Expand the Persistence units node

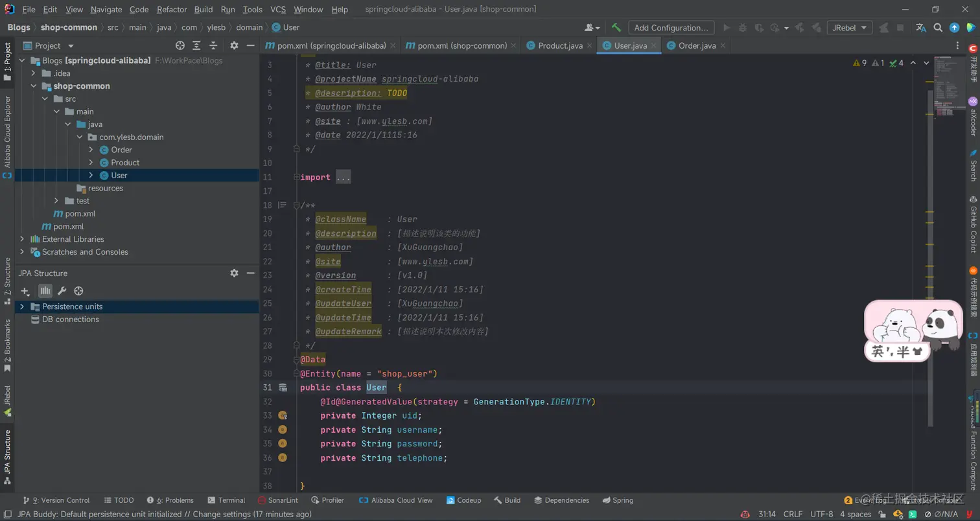tap(22, 307)
